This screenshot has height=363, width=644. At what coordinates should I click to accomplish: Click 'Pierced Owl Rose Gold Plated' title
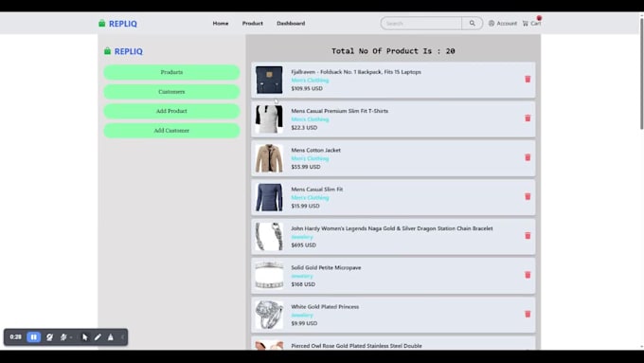coord(356,346)
